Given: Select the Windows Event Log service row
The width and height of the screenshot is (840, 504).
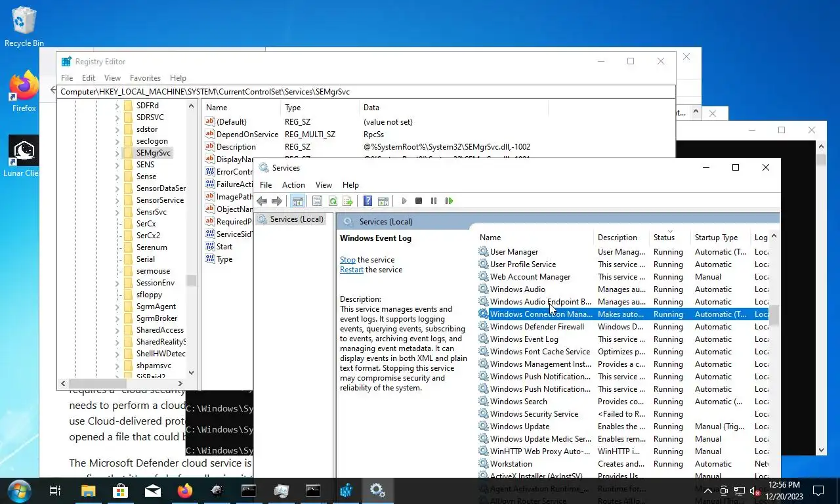Looking at the screenshot, I should point(623,339).
